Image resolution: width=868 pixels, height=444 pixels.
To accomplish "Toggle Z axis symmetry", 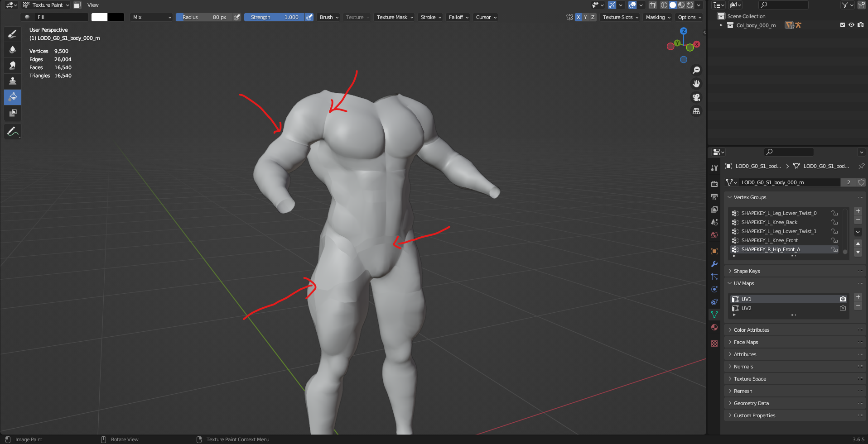I will pyautogui.click(x=593, y=17).
